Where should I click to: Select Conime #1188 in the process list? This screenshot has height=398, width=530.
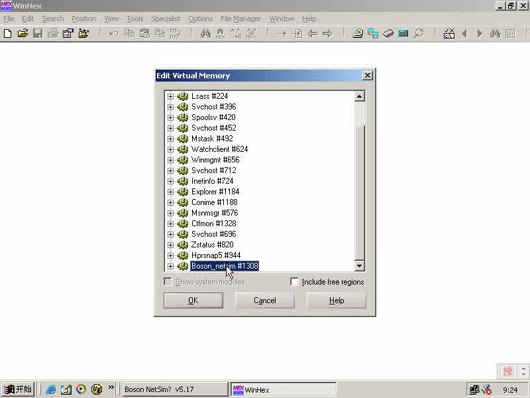[214, 203]
